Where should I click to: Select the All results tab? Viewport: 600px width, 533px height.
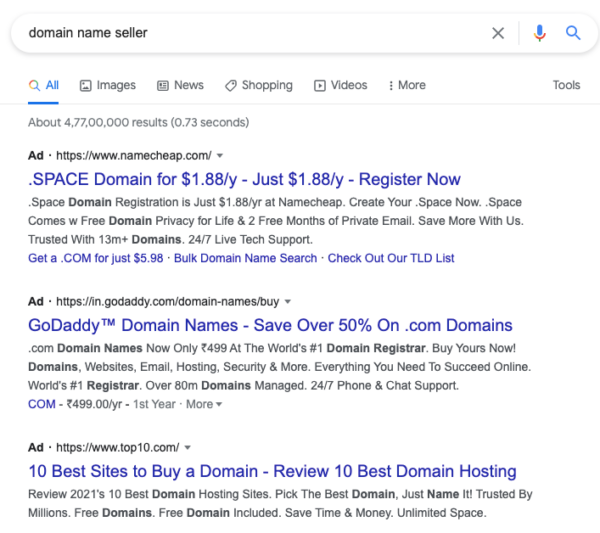coord(44,85)
